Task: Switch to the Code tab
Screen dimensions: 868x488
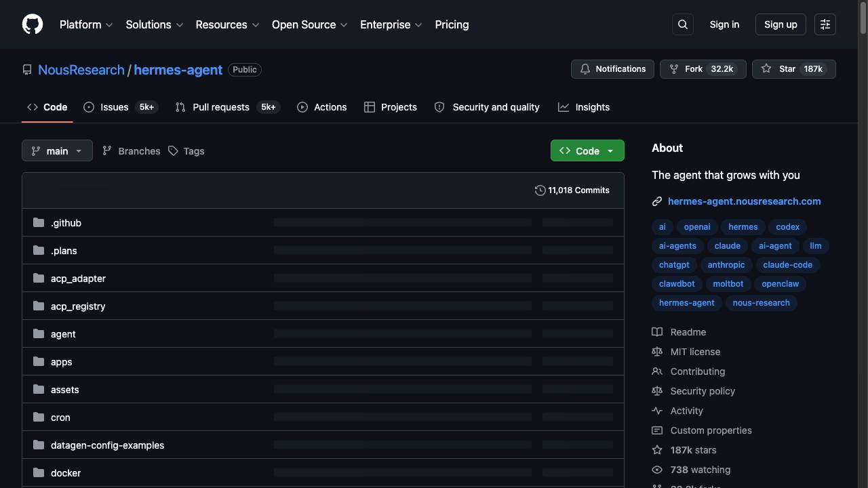Action: coord(47,107)
